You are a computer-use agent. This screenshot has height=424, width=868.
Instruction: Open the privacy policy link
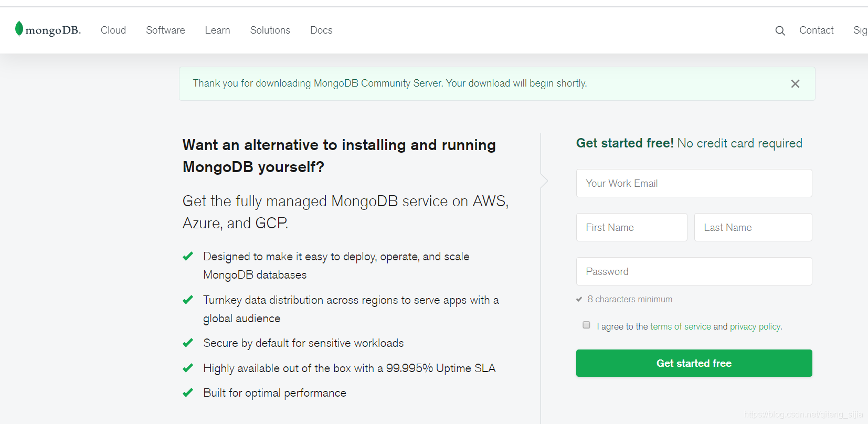click(x=755, y=326)
